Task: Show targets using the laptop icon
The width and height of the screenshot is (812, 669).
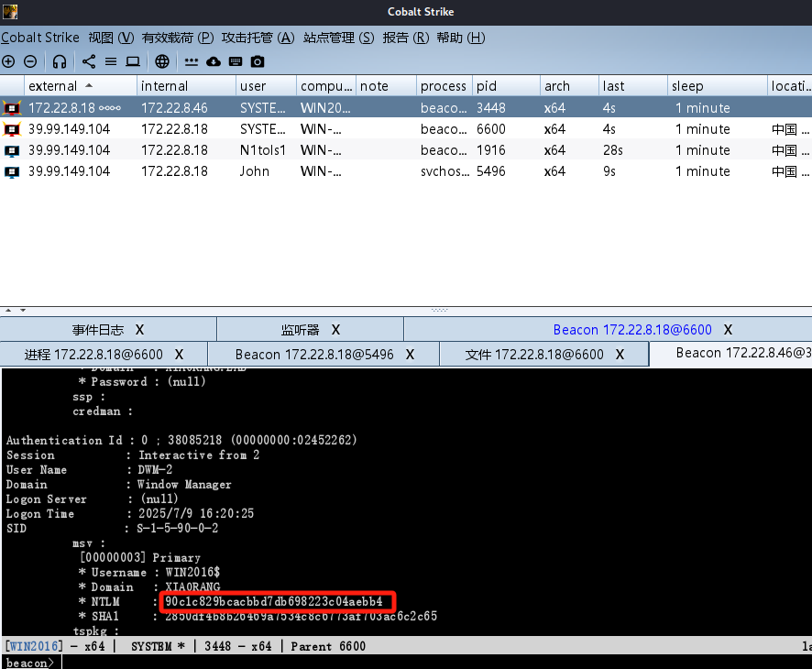Action: (133, 61)
